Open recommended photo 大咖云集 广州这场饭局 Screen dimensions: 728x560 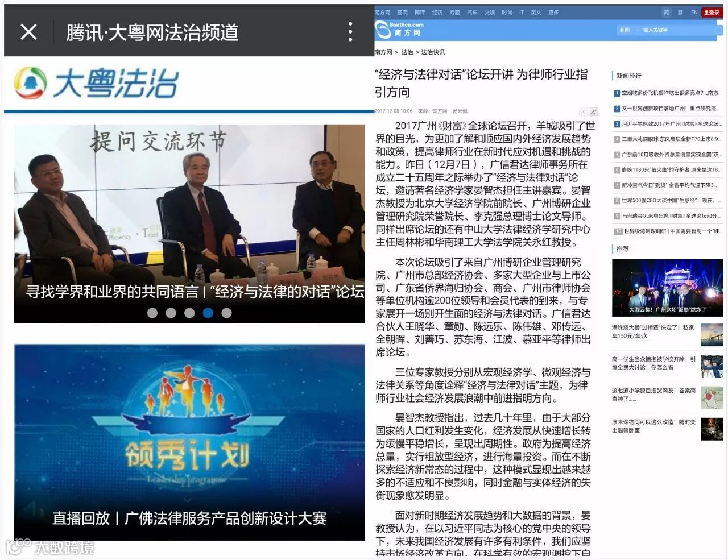click(668, 288)
